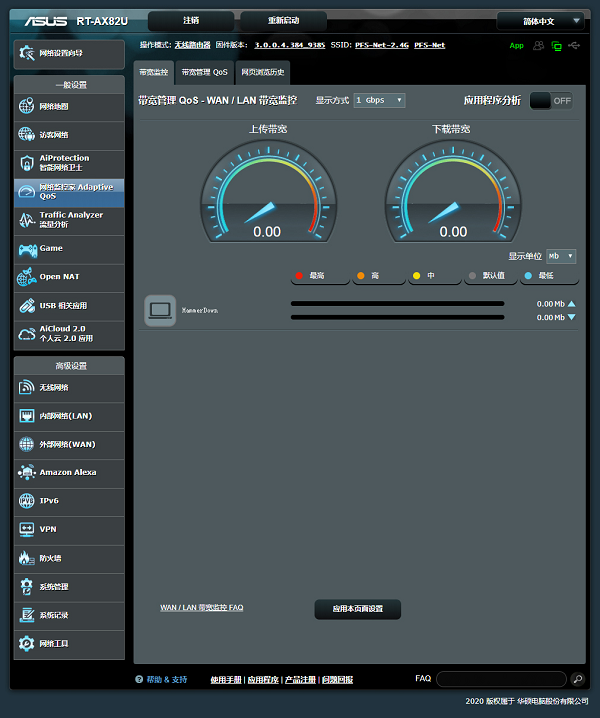
Task: Click HammerDown upload bandwidth bar
Action: (398, 304)
